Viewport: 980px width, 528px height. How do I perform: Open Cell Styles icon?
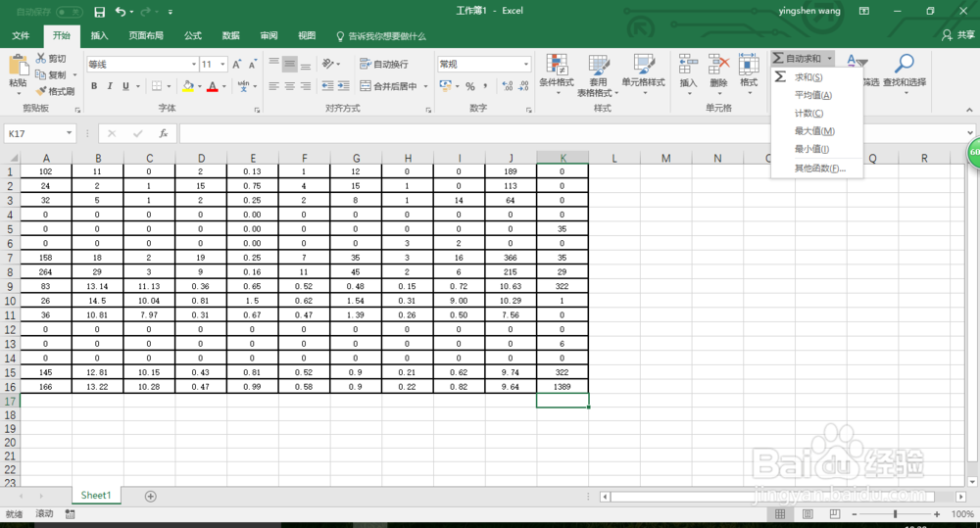(643, 65)
